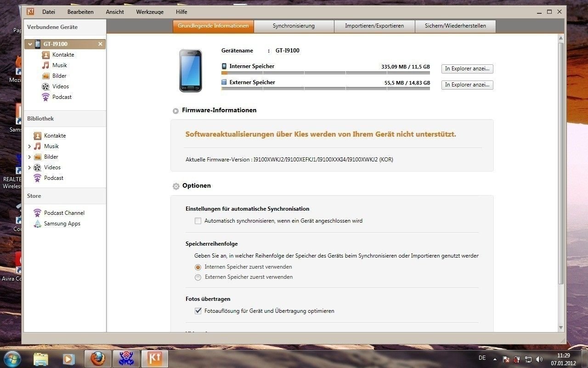The width and height of the screenshot is (588, 368).
Task: Click the Externer Speicher card icon
Action: [x=224, y=82]
